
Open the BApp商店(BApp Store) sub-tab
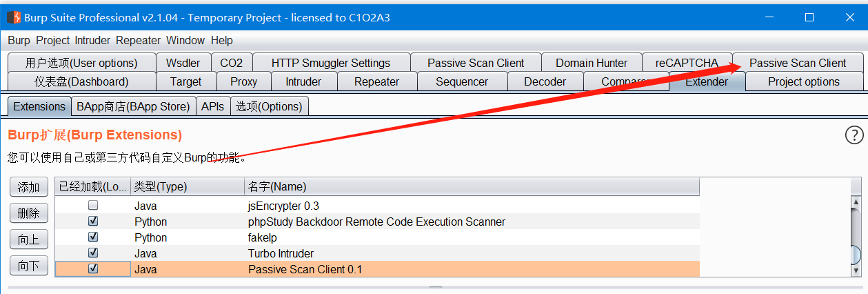coord(133,106)
